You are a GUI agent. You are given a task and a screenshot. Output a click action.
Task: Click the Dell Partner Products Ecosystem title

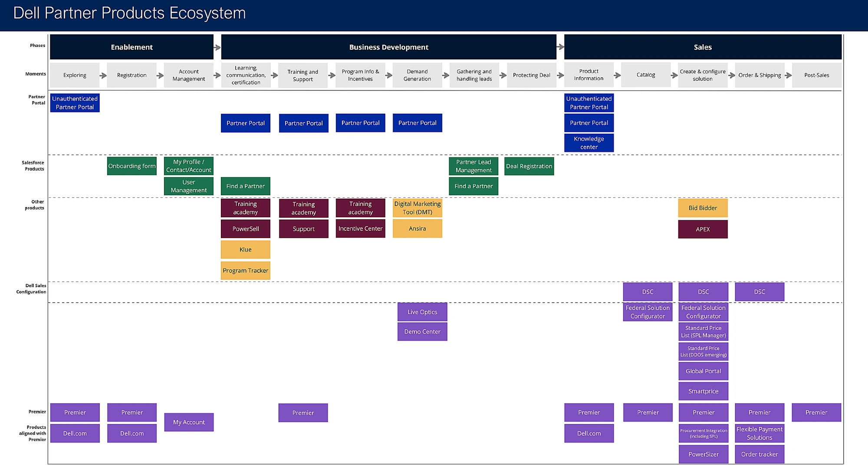[129, 13]
